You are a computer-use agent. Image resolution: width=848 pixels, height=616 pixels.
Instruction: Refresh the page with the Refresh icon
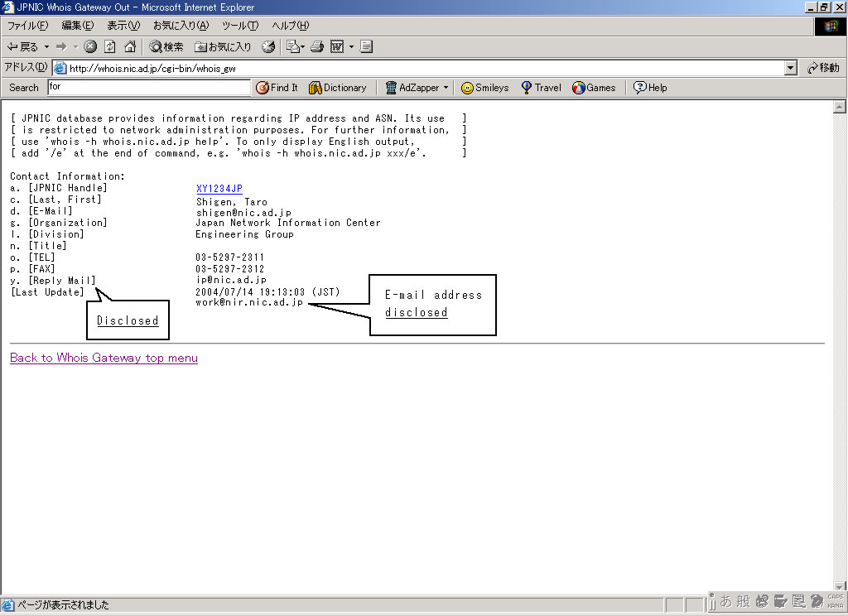110,47
